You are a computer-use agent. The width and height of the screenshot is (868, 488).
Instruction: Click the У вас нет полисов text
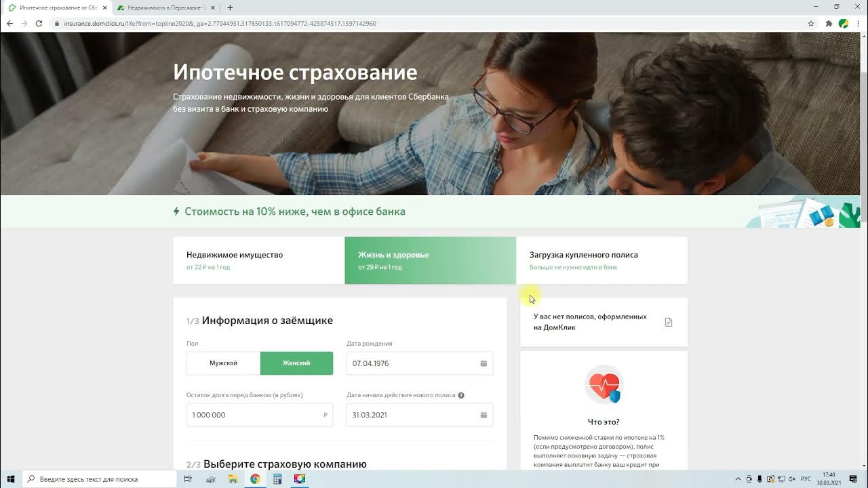tap(590, 322)
